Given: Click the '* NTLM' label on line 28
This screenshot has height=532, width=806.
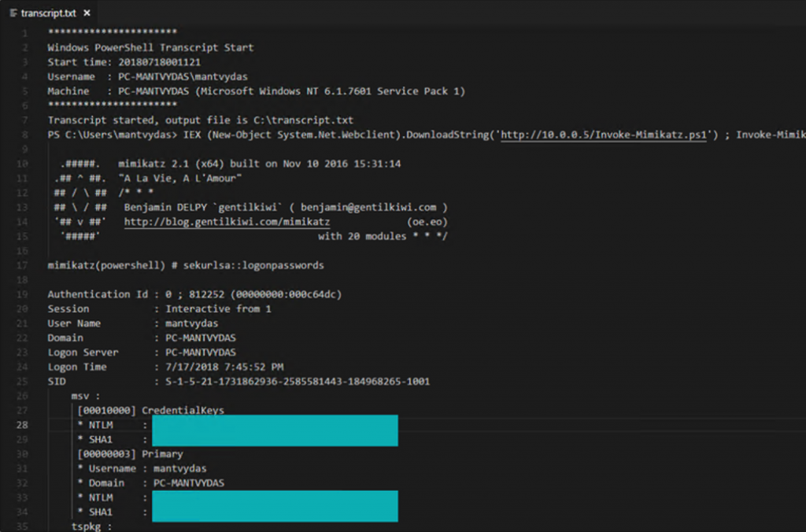Looking at the screenshot, I should point(95,425).
